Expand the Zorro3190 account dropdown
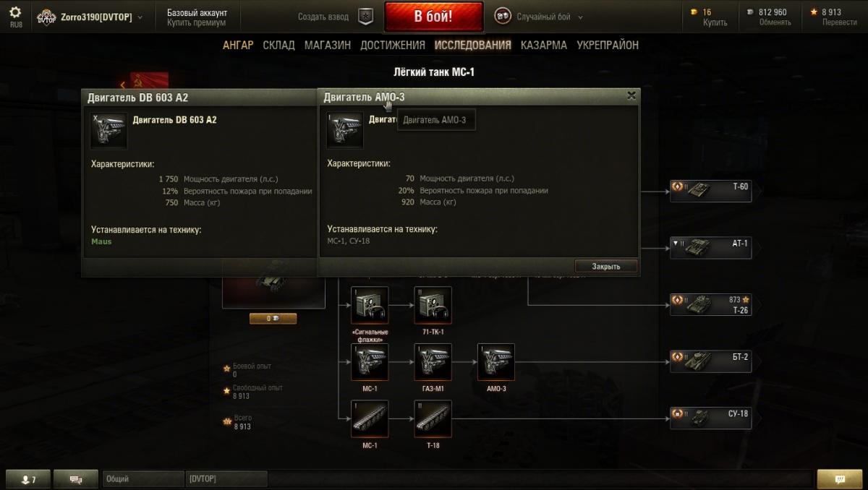 coord(90,17)
